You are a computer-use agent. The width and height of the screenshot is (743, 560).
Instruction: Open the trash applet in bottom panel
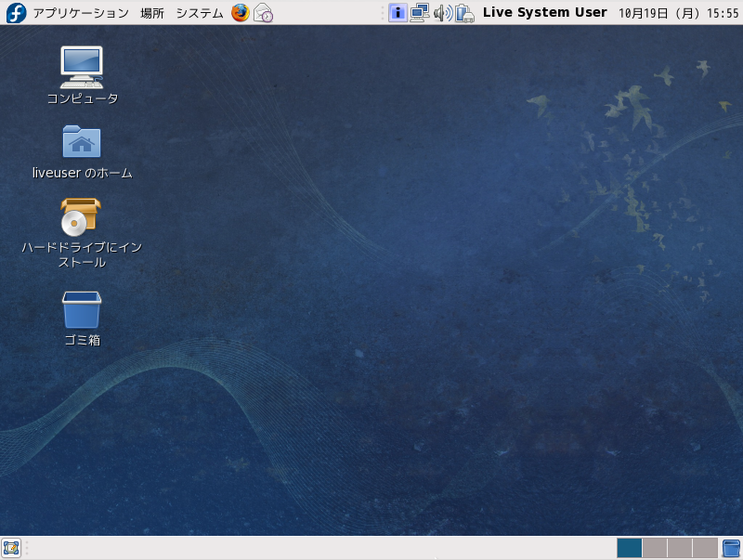pyautogui.click(x=731, y=548)
